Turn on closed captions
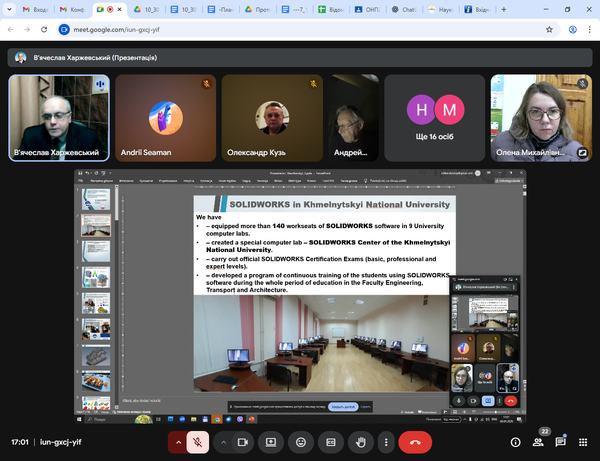 [x=331, y=441]
